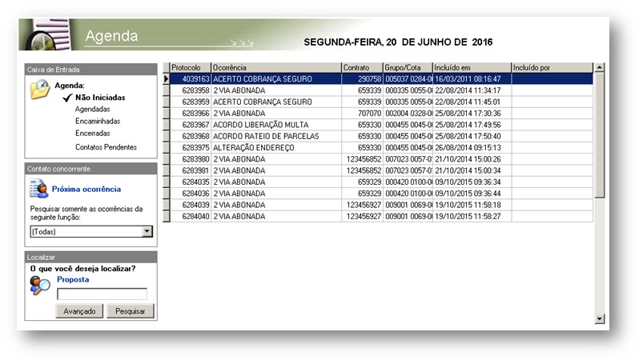
Task: Select protocol 6283959 ACERTO COBRANÇA SEGURO
Action: click(x=381, y=102)
